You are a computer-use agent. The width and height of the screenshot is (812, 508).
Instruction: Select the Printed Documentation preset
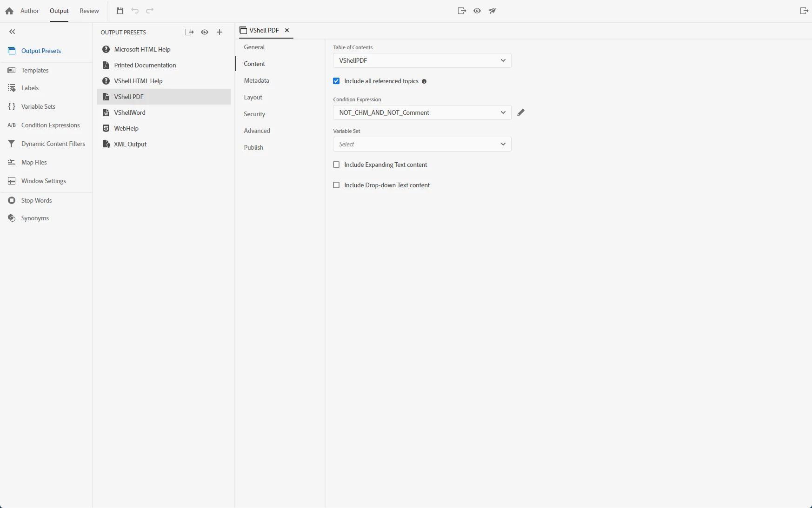(x=164, y=65)
